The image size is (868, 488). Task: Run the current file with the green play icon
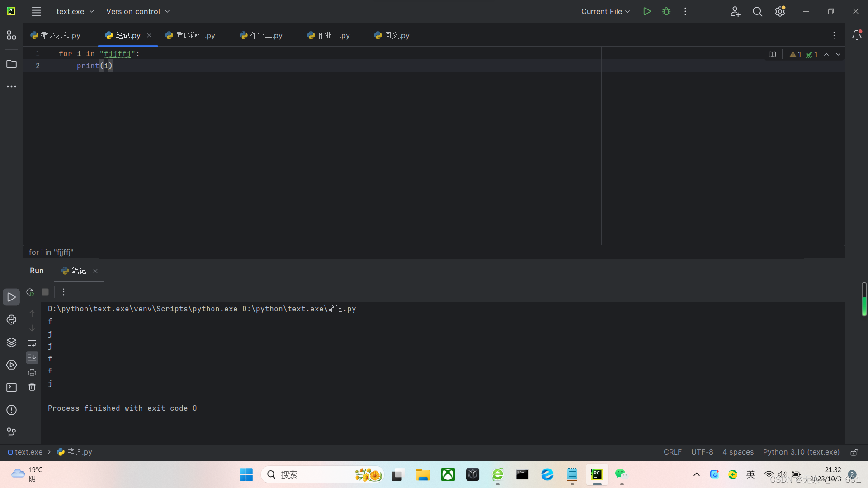point(647,11)
